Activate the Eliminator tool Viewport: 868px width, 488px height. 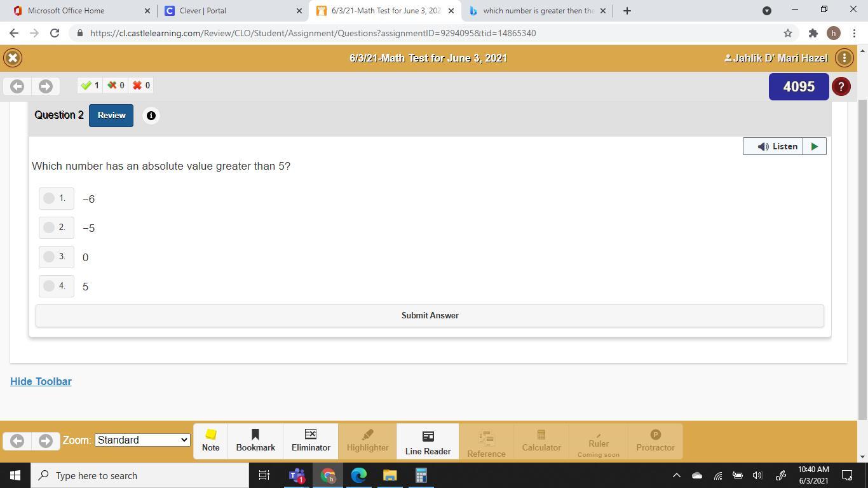[x=311, y=440]
